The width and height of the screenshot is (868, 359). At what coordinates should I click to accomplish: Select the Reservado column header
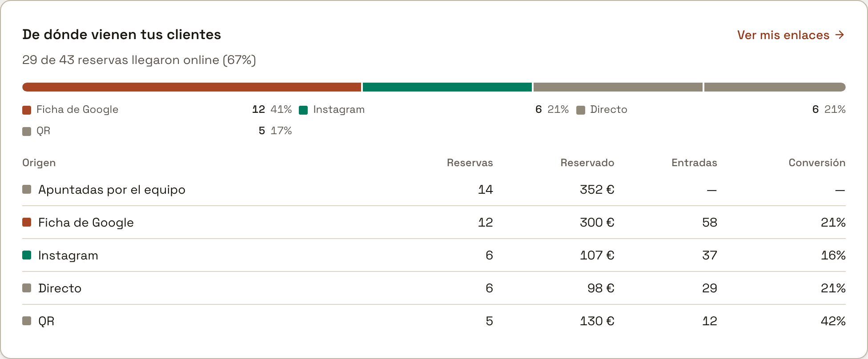[x=587, y=163]
